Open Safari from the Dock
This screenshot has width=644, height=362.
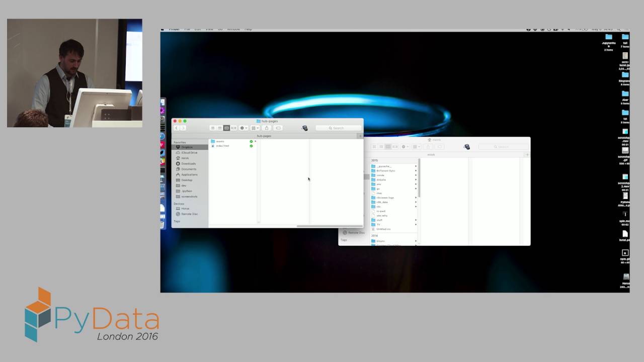point(163,136)
